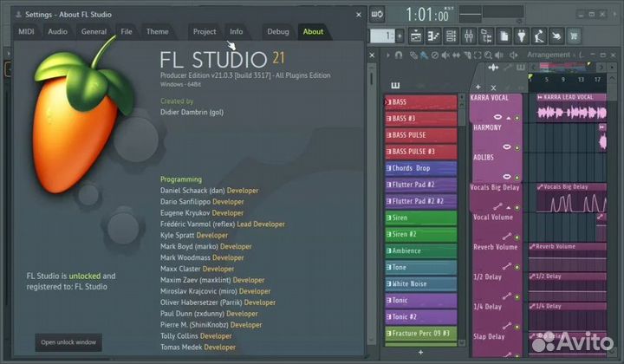Image resolution: width=624 pixels, height=364 pixels.
Task: Close the Settings About window
Action: [359, 15]
